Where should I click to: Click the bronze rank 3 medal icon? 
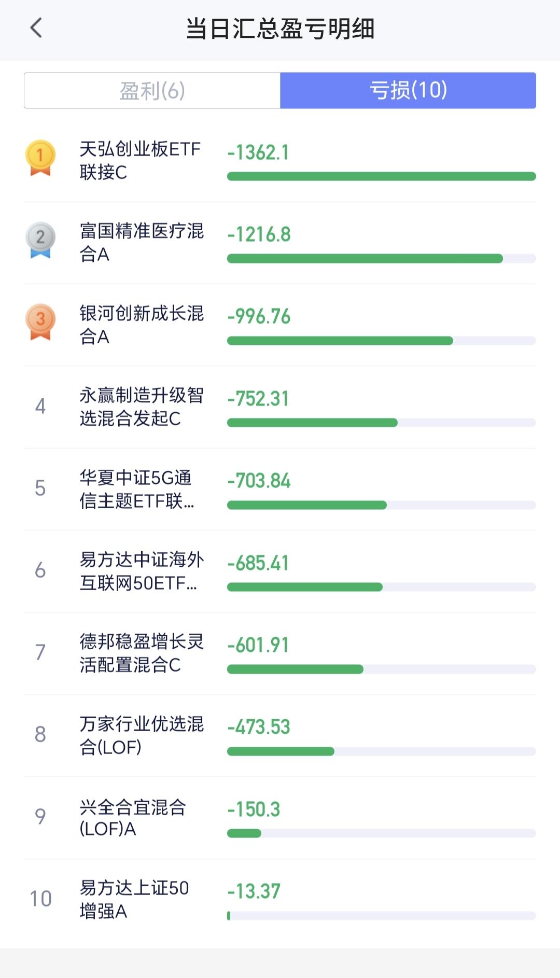point(40,322)
